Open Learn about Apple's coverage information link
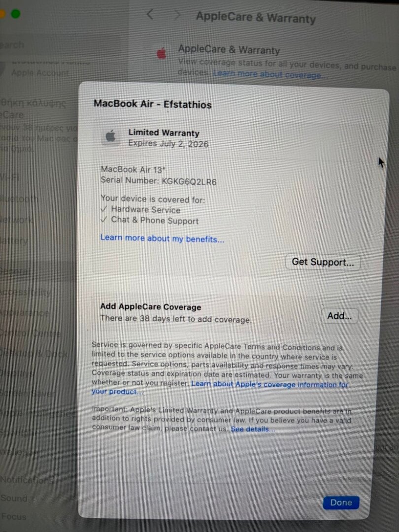The height and width of the screenshot is (532, 399). pyautogui.click(x=220, y=387)
